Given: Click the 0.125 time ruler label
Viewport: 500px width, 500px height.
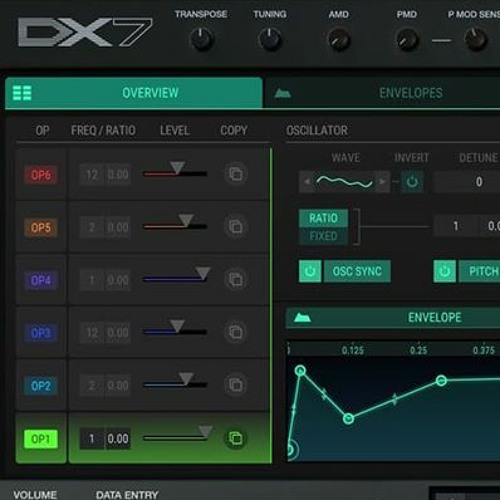Looking at the screenshot, I should [x=353, y=350].
